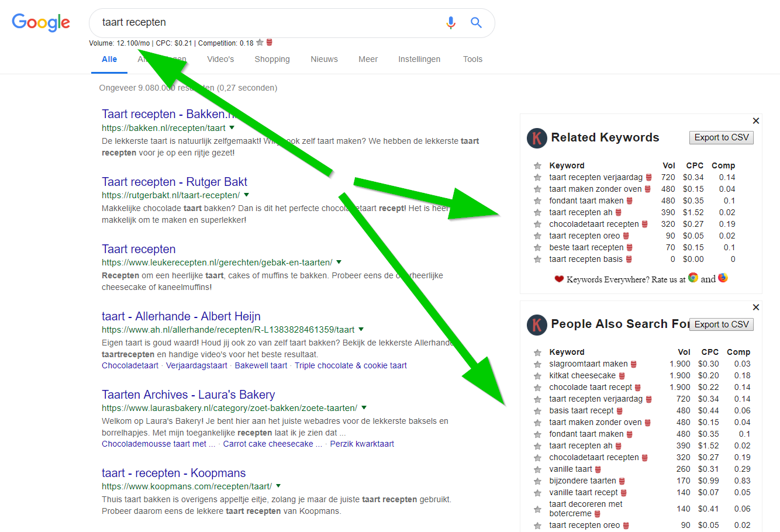The image size is (780, 532).
Task: Star 'slagroomtaart maken' keyword
Action: pyautogui.click(x=537, y=364)
